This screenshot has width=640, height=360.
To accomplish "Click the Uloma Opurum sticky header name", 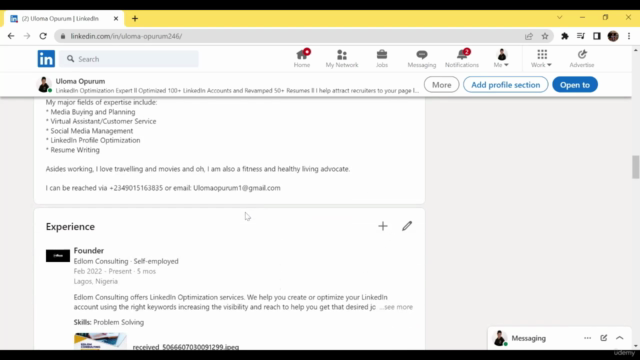I will 80,81.
